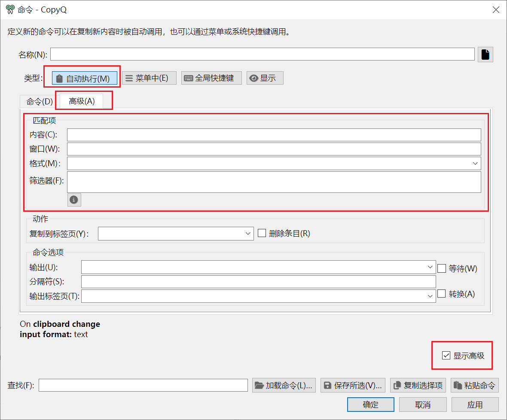The image size is (507, 420).
Task: Toggle the 菜单中(E) type button
Action: (149, 78)
